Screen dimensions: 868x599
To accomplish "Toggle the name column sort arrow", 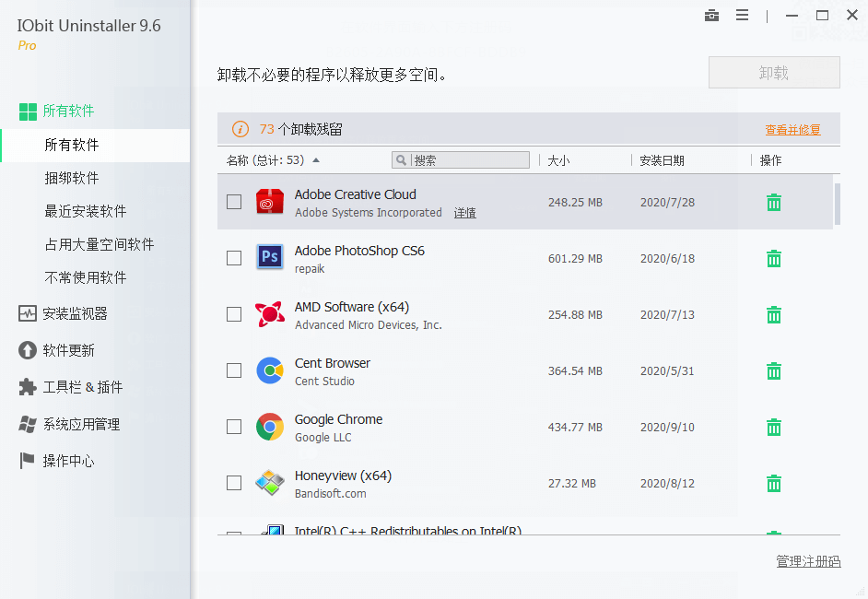I will click(316, 160).
